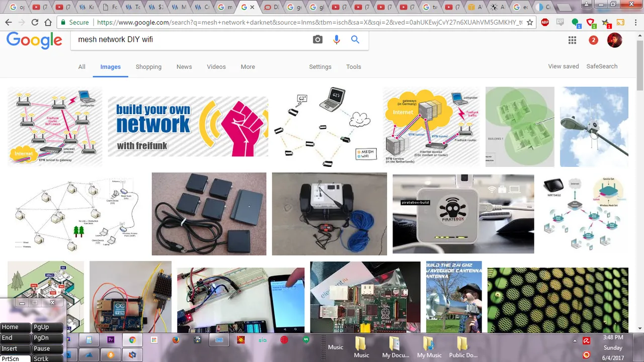Close the active Google browser tab
This screenshot has height=362, width=644.
253,7
